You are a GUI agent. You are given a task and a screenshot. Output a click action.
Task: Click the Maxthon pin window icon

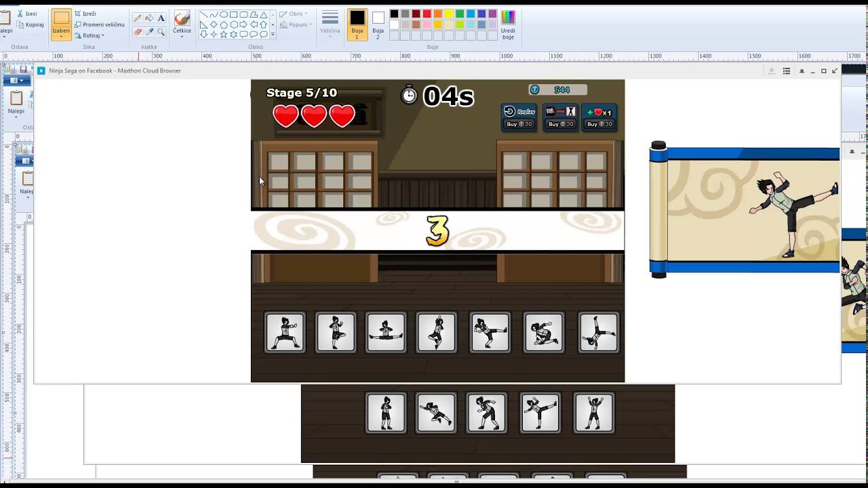[802, 70]
